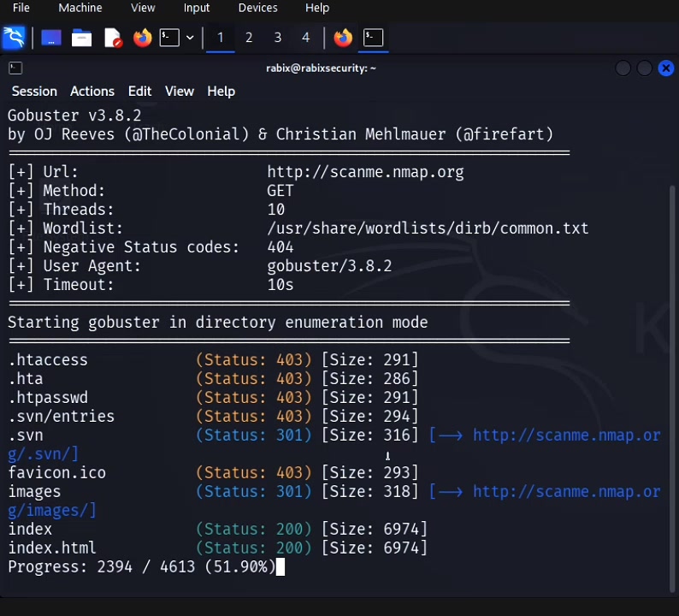Screen dimensions: 679x616
Task: Close the terminal with blue X button
Action: pyautogui.click(x=666, y=68)
